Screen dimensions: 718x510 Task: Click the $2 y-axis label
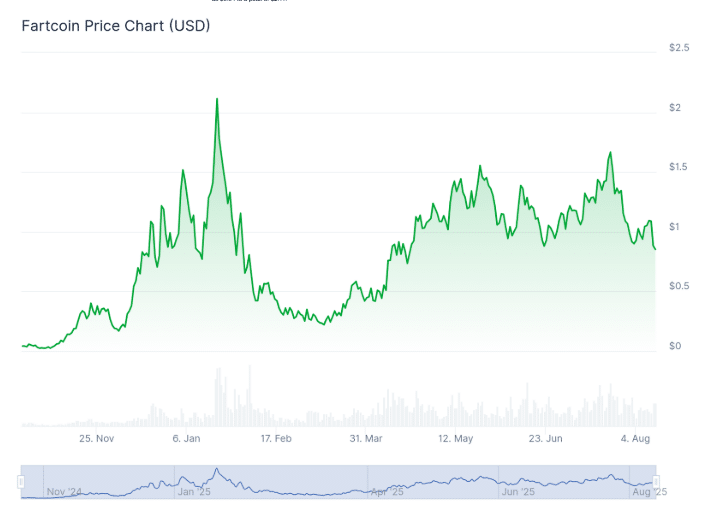(675, 108)
